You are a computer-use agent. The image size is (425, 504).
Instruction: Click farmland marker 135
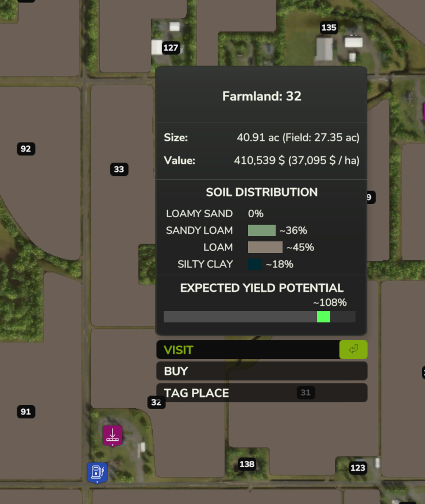tap(329, 28)
